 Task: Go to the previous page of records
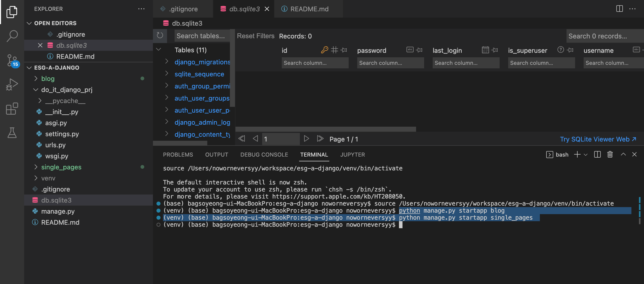tap(255, 139)
